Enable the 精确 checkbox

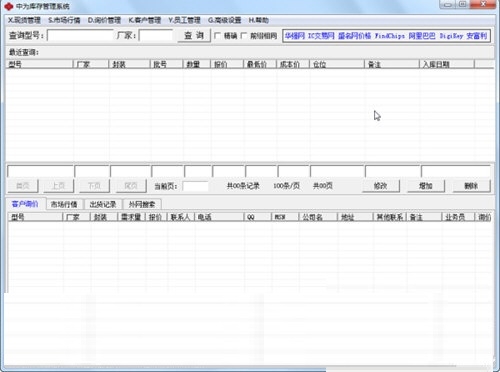217,36
